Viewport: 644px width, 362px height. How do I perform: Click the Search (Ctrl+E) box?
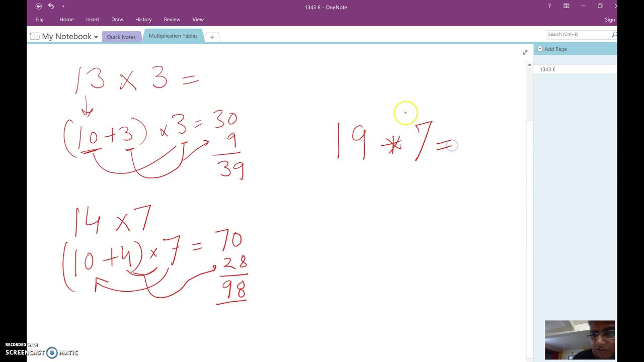tap(578, 34)
